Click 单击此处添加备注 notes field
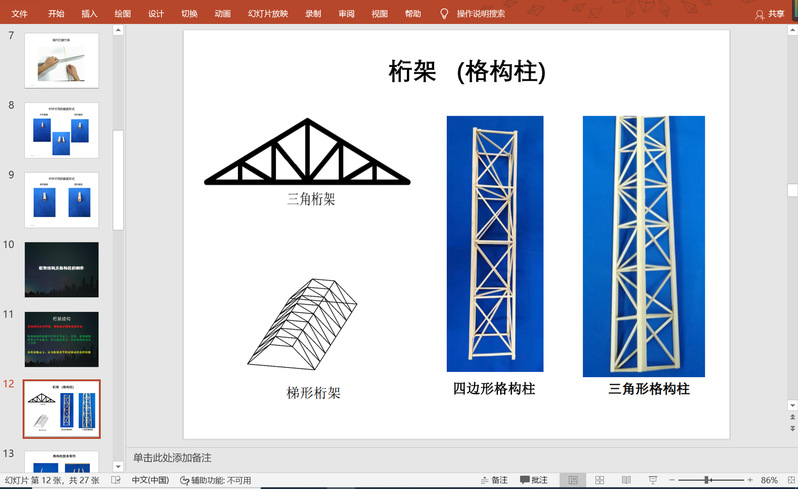 (172, 457)
